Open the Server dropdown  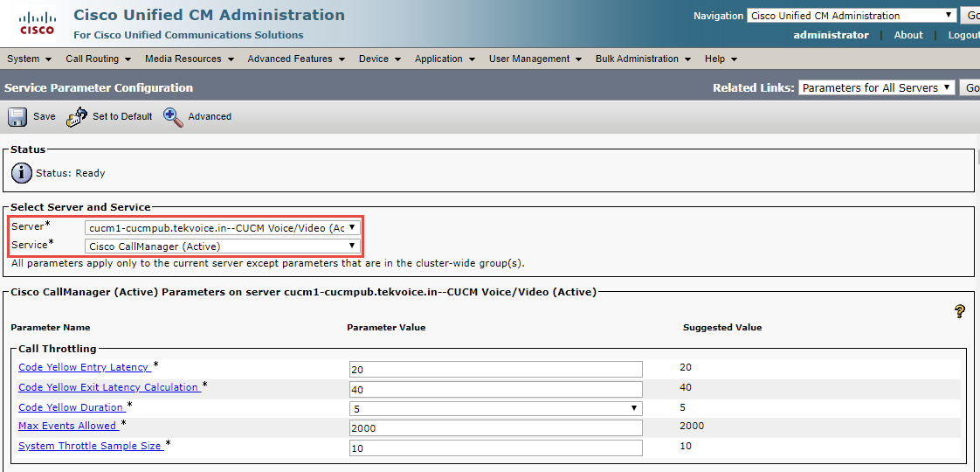(x=223, y=227)
